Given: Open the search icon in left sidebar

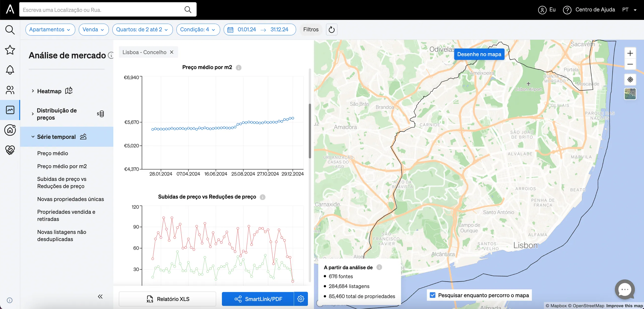Looking at the screenshot, I should (10, 30).
